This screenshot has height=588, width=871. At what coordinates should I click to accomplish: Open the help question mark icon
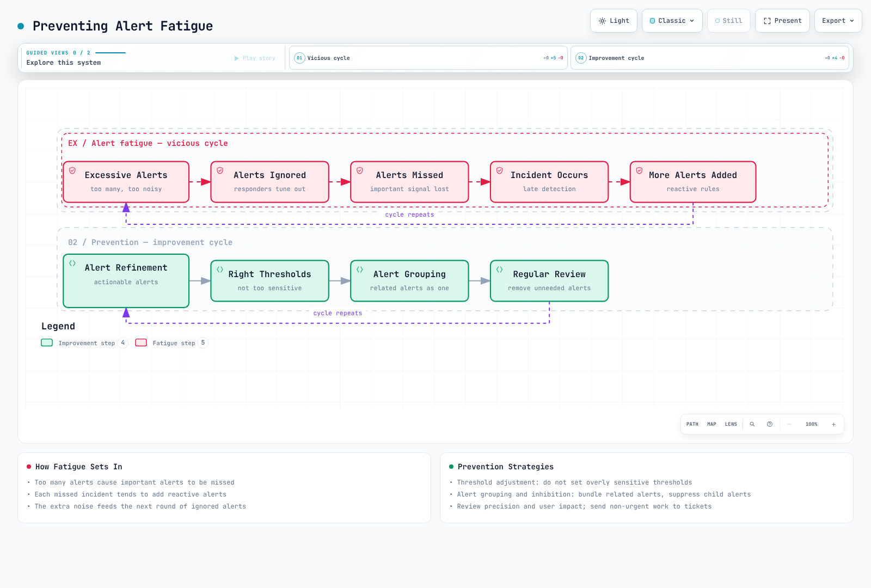click(770, 424)
